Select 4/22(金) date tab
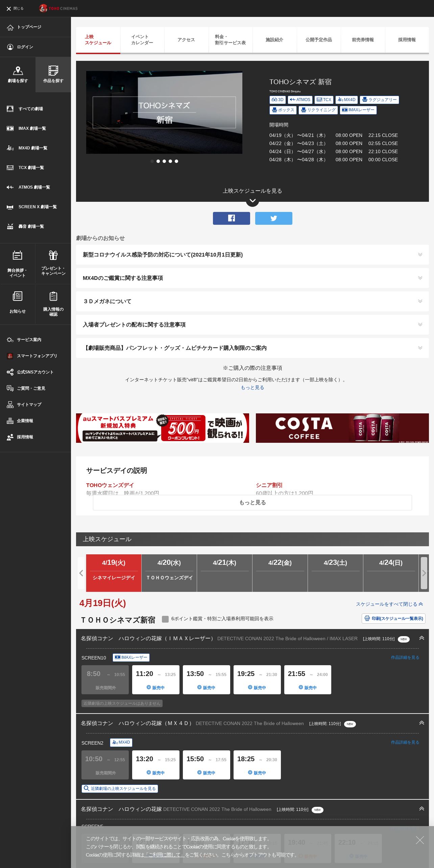The height and width of the screenshot is (868, 434). 280,573
